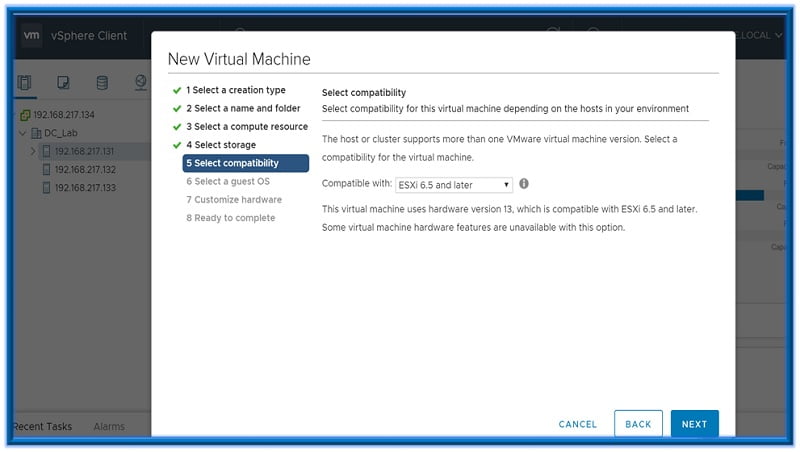This screenshot has height=452, width=800.
Task: Open the 'Compatible with' ESXi version dropdown
Action: point(454,185)
